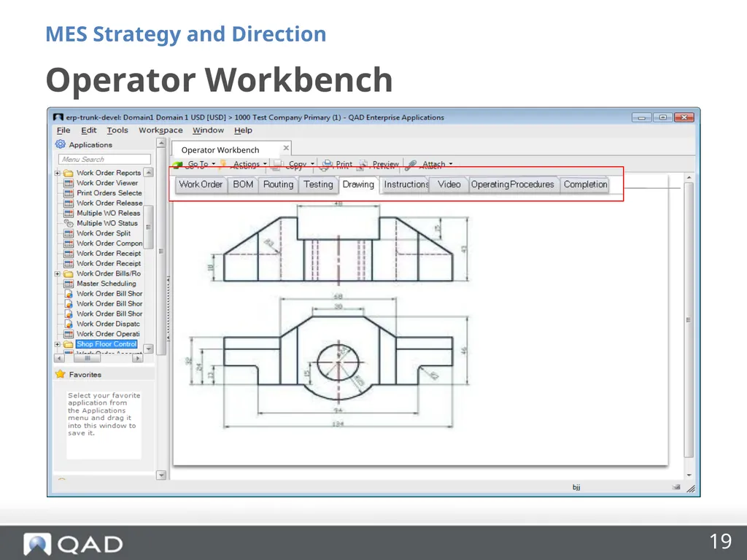Image resolution: width=747 pixels, height=560 pixels.
Task: Open the Window menu
Action: [x=208, y=130]
